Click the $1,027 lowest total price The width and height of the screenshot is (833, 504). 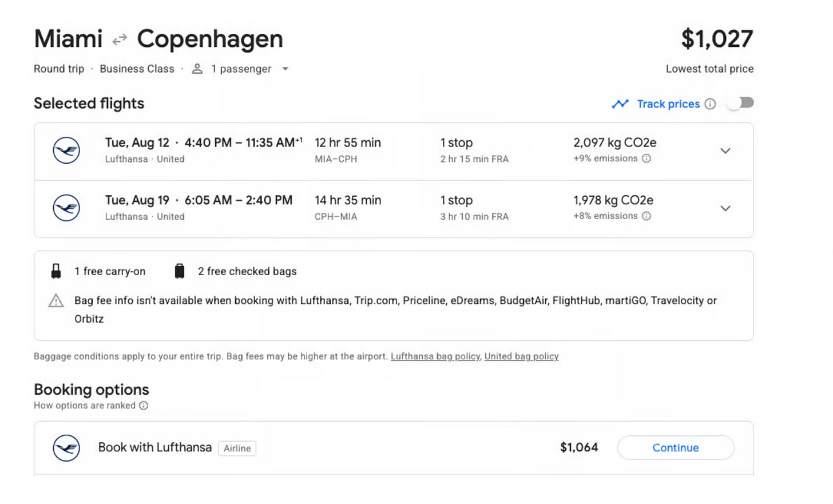(x=717, y=39)
